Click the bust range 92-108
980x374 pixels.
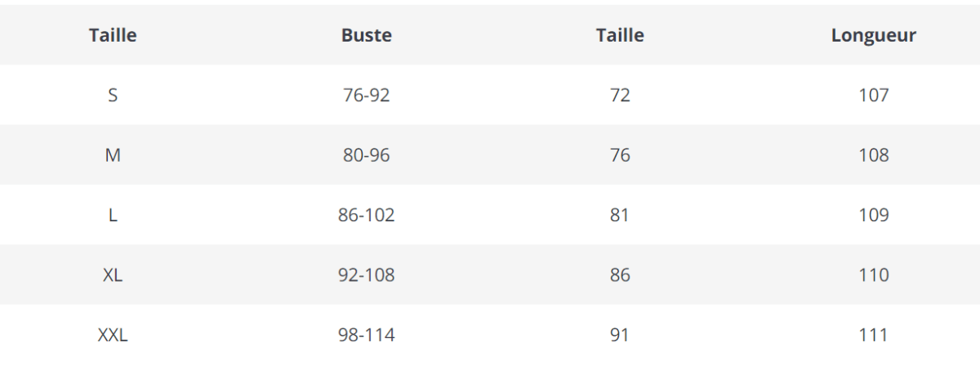click(366, 275)
